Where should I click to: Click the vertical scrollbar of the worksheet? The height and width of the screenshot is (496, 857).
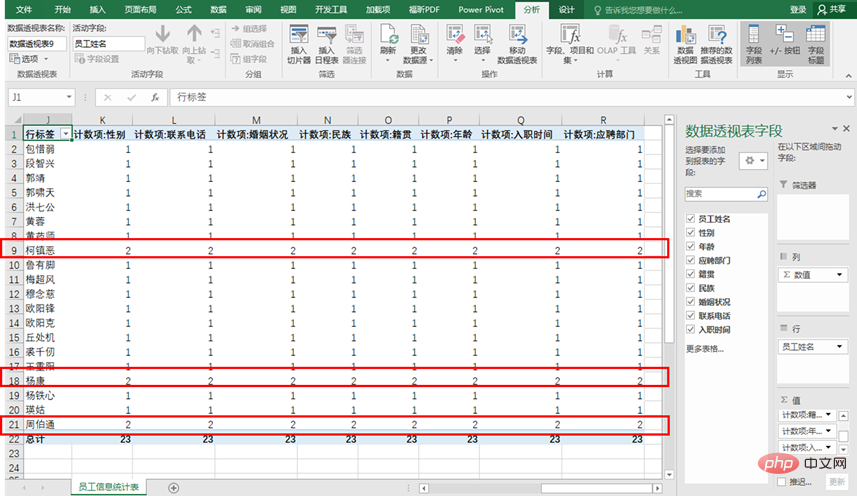672,300
